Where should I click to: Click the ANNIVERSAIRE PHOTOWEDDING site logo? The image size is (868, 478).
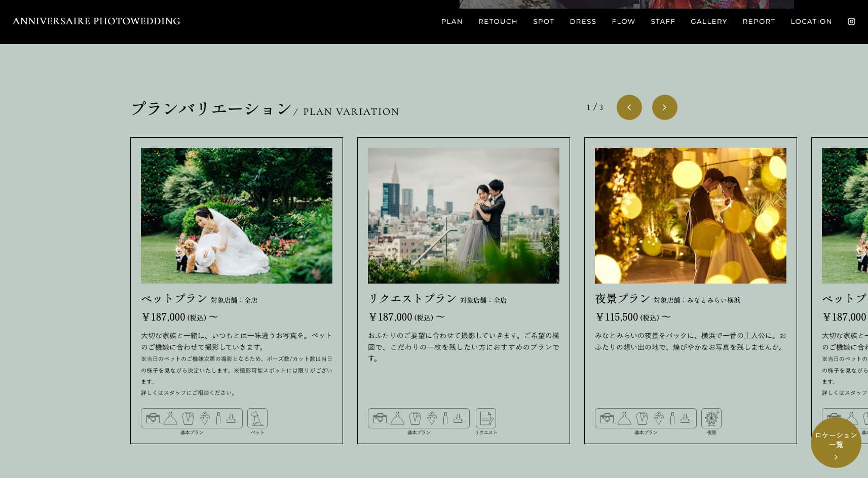(x=96, y=21)
